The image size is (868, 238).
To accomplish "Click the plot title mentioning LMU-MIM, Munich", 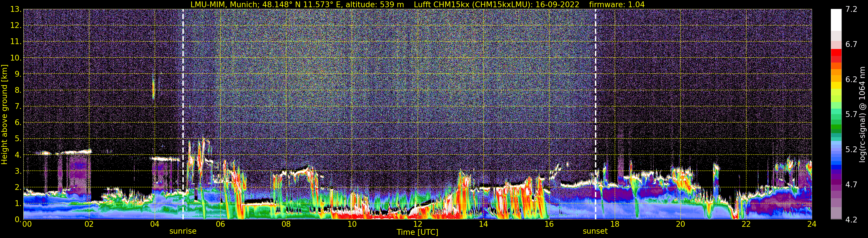I will click(x=417, y=5).
